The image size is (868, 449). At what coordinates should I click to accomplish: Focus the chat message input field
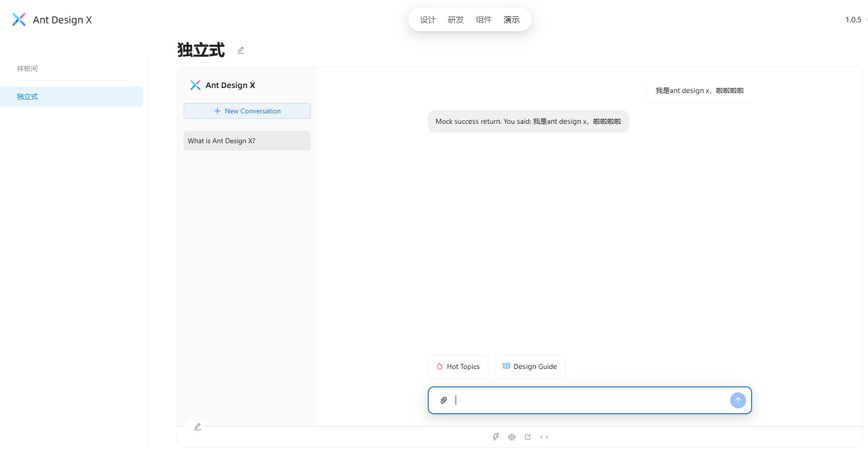pos(590,400)
